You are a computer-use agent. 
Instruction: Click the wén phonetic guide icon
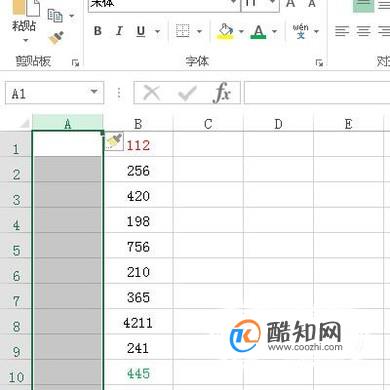[x=301, y=31]
